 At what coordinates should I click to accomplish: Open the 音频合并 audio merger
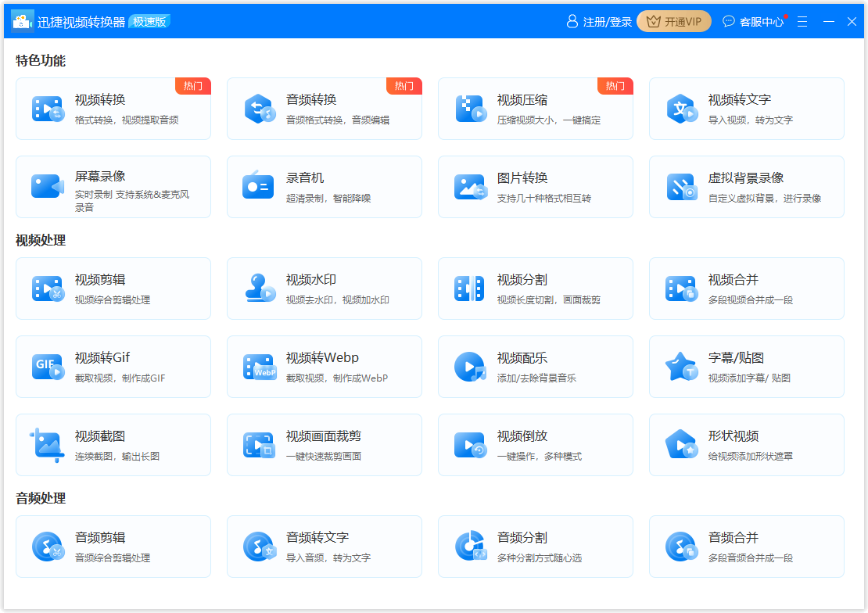tap(747, 547)
